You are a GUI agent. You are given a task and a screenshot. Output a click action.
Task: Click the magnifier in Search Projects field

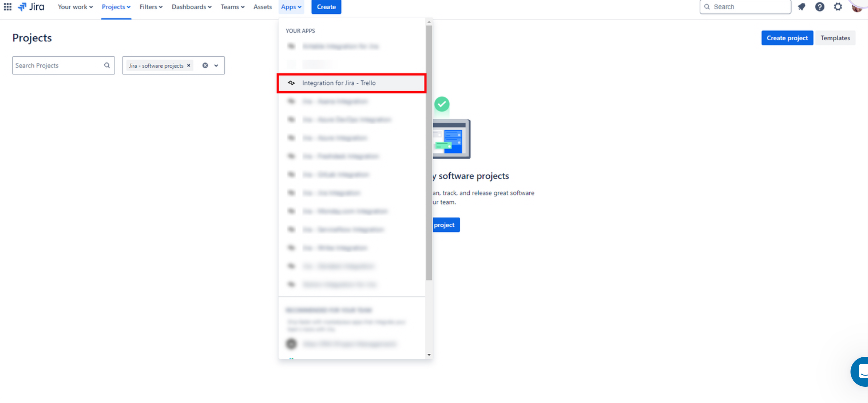pyautogui.click(x=107, y=65)
